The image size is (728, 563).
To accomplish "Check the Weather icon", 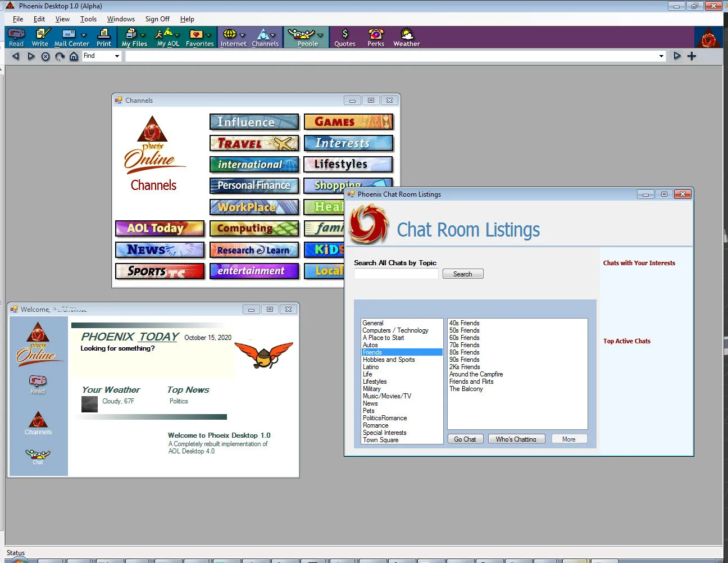I will click(406, 37).
